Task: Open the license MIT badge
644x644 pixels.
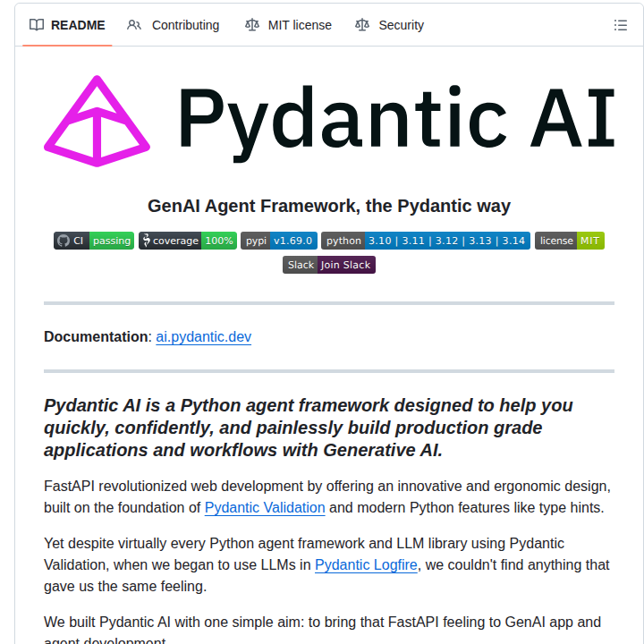Action: [569, 241]
